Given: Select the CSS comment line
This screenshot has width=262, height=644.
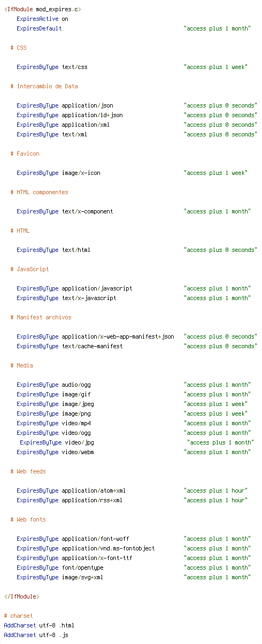Looking at the screenshot, I should coord(18,48).
